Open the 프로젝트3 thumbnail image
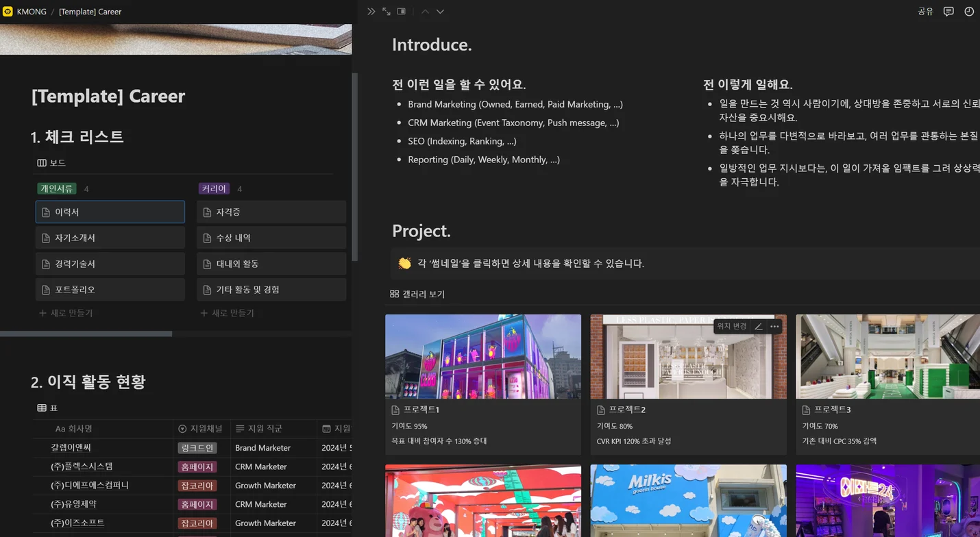980x537 pixels. coord(887,356)
